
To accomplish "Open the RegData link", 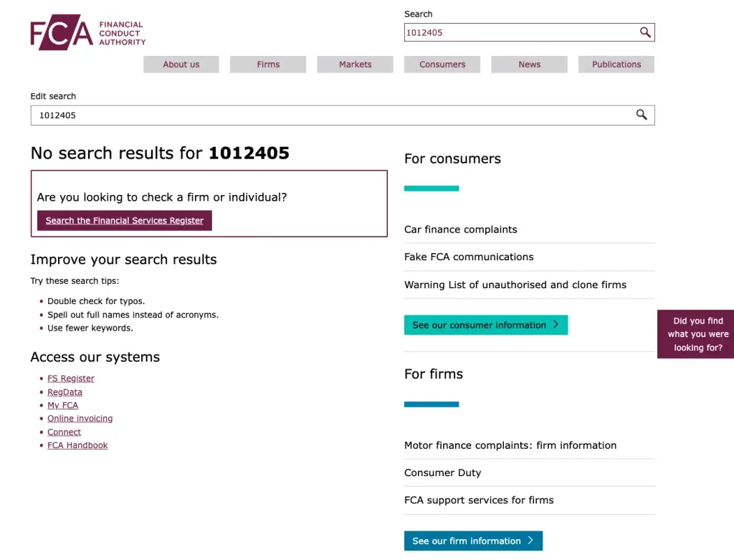I will coord(65,392).
